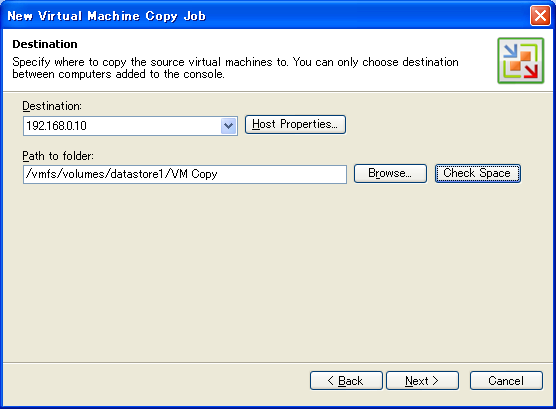Select the 192.168.0.10 destination combo box
556x409 pixels.
(130, 126)
